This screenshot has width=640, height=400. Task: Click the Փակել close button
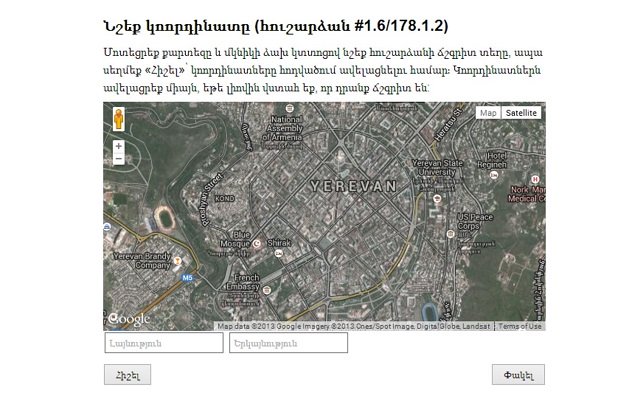pos(518,375)
